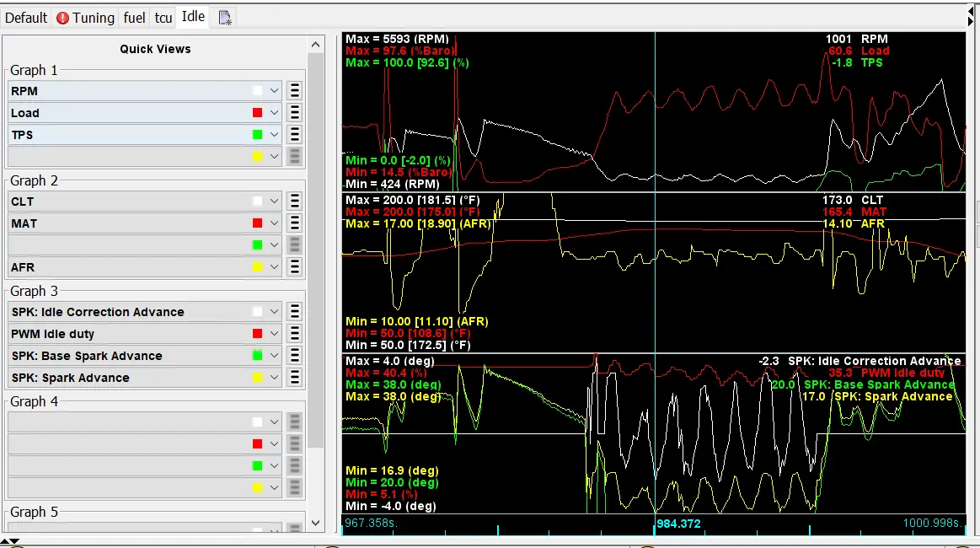This screenshot has height=548, width=980.
Task: Expand MAT field dropdown arrow
Action: 274,223
